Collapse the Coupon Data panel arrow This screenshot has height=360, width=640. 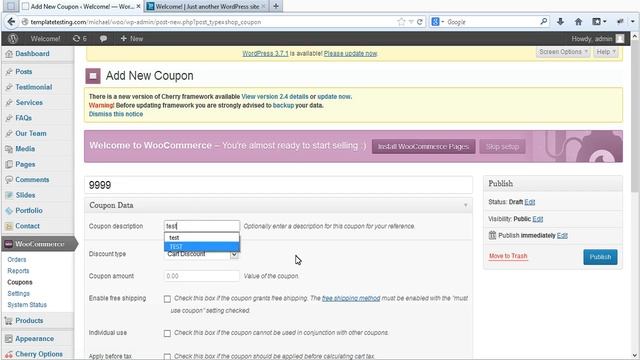tap(465, 205)
